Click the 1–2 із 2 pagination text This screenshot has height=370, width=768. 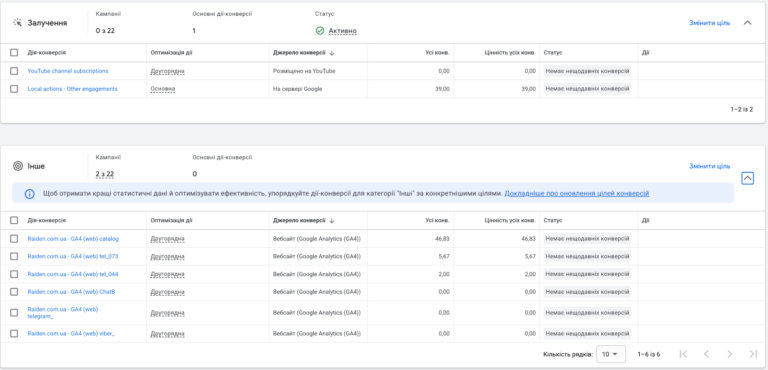(742, 109)
